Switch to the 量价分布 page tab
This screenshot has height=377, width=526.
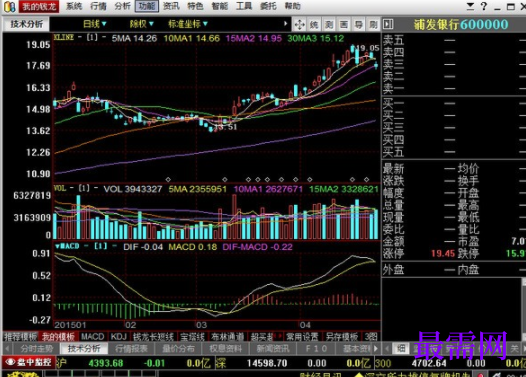pos(178,348)
